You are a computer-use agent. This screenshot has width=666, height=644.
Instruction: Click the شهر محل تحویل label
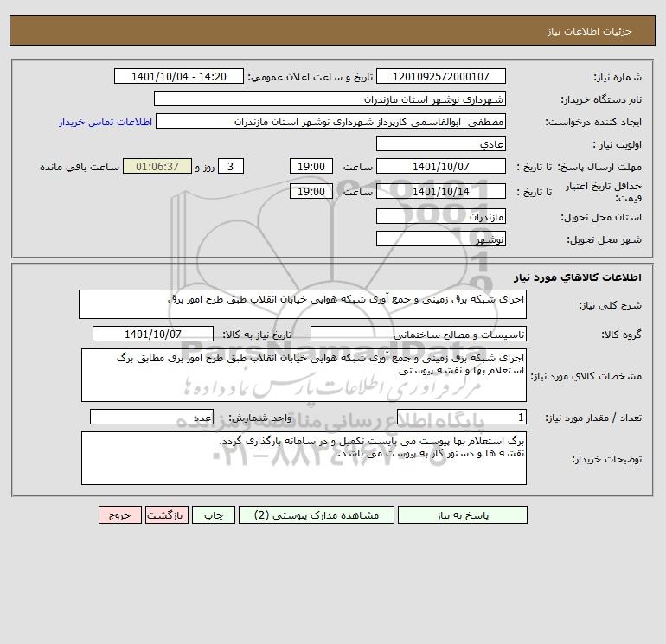tap(604, 239)
